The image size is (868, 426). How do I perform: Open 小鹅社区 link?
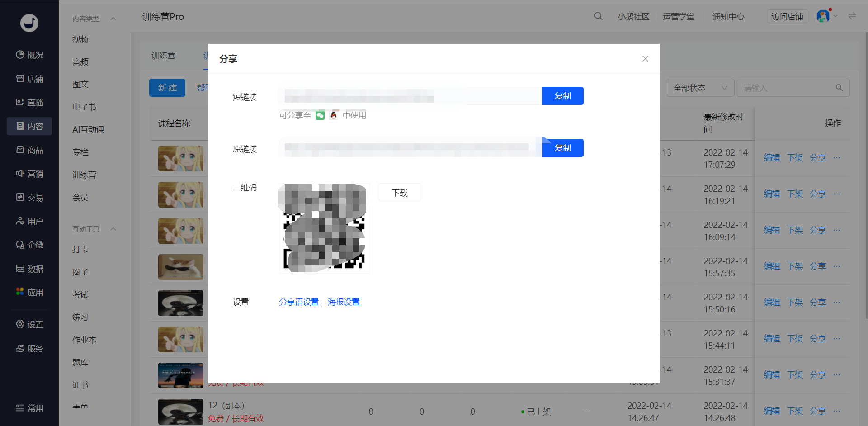[x=633, y=16]
